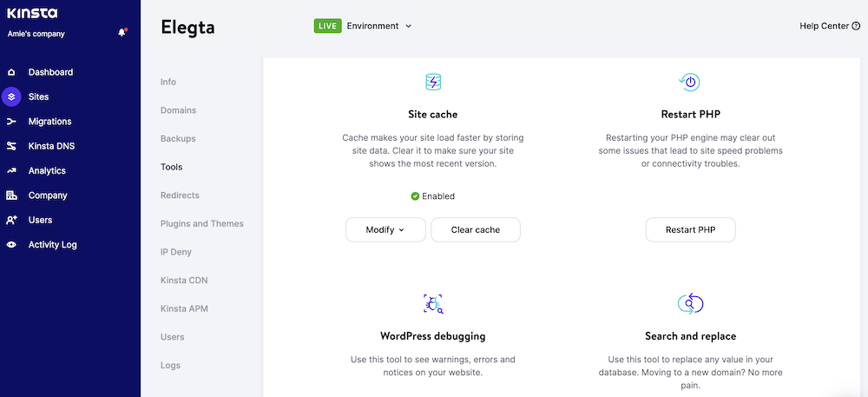The image size is (868, 397).
Task: Click the Sites layers icon
Action: point(11,96)
